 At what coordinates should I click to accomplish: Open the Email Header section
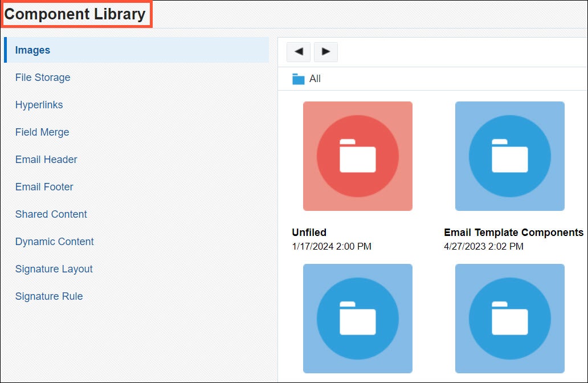tap(46, 160)
